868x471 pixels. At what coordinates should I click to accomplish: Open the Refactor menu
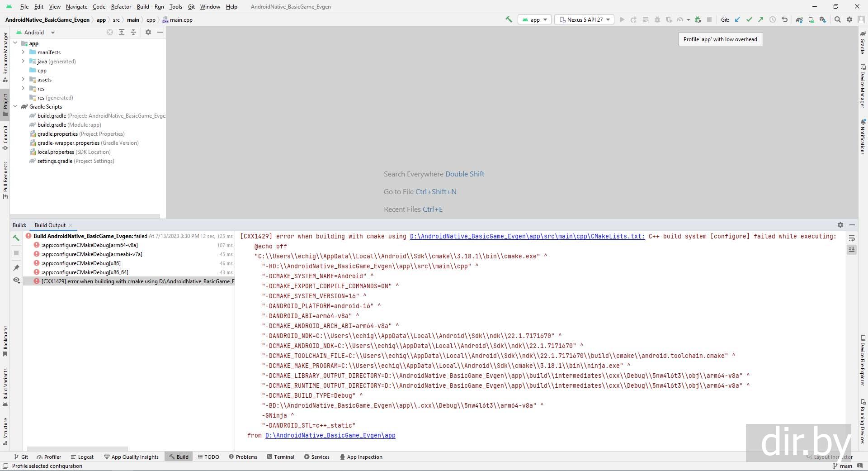[121, 7]
